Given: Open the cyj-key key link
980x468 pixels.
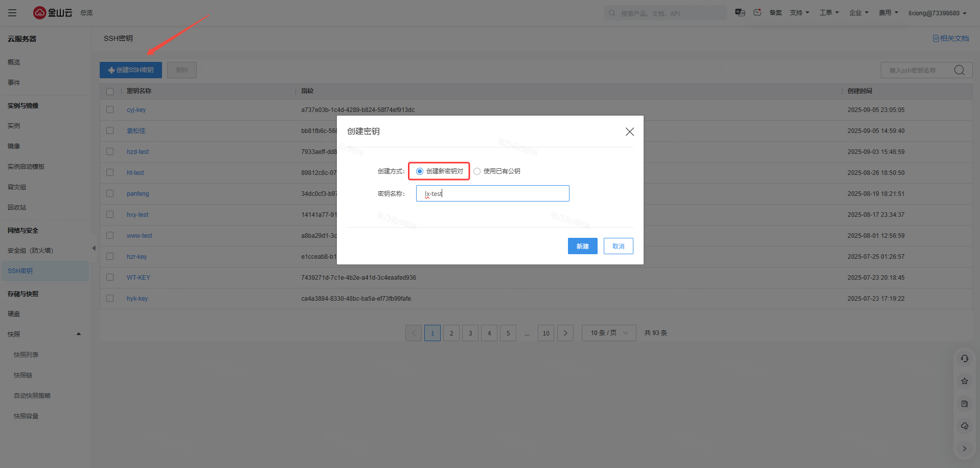Looking at the screenshot, I should 136,110.
